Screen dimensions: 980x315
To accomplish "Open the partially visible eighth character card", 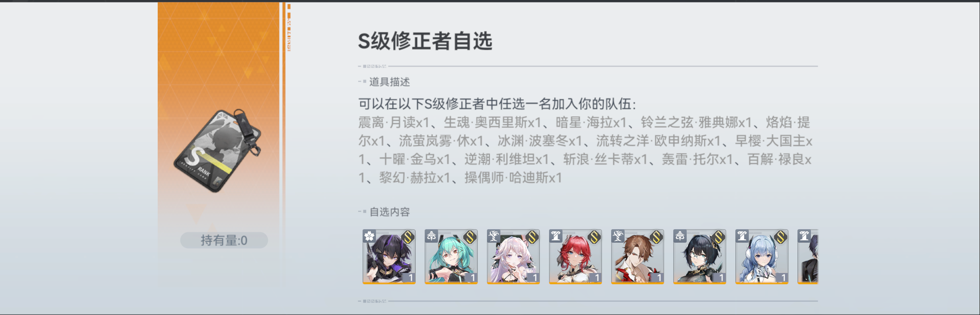I will [808, 256].
